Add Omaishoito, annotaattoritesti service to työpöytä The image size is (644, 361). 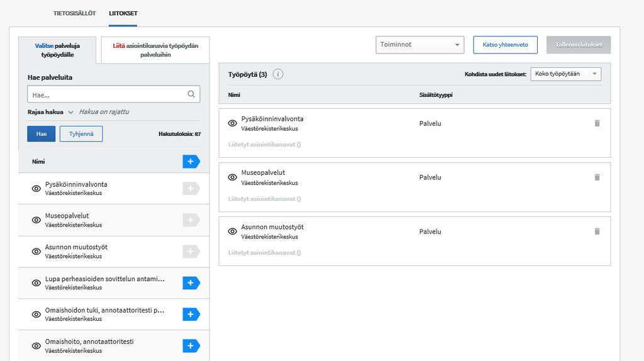[191, 346]
